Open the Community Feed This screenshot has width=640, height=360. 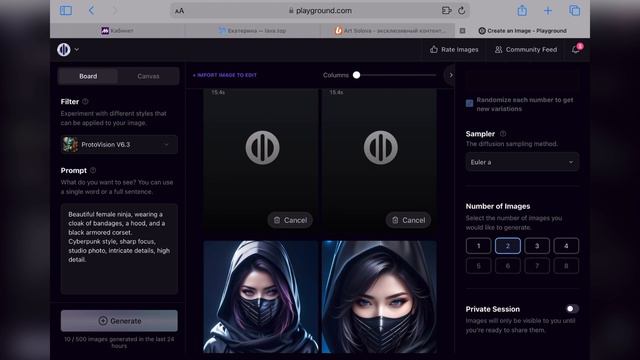click(526, 49)
